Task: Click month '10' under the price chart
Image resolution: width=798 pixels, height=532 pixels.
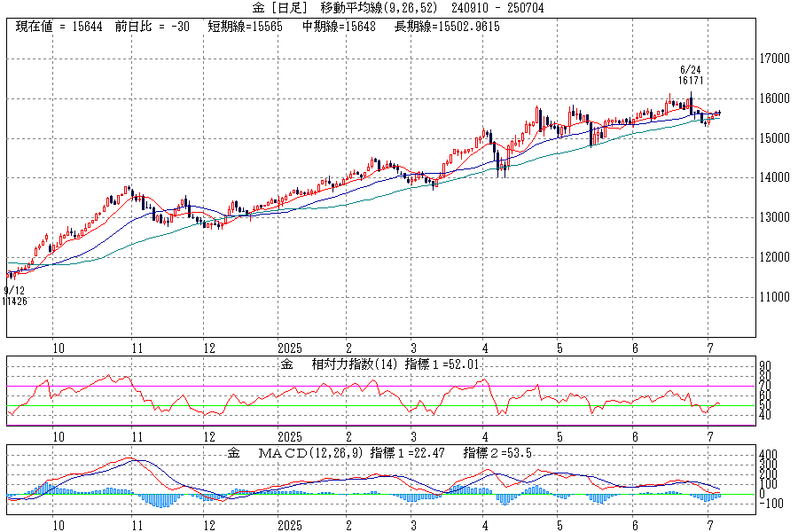Action: [59, 348]
